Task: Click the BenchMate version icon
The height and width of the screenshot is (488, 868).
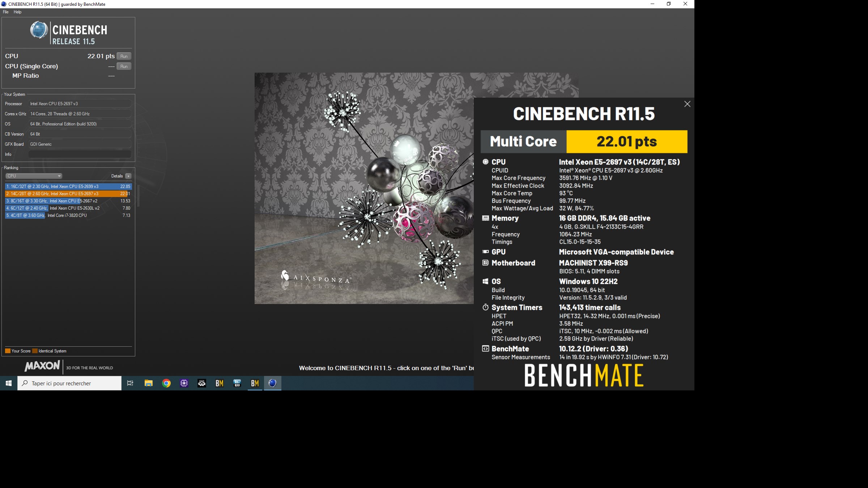Action: coord(485,349)
